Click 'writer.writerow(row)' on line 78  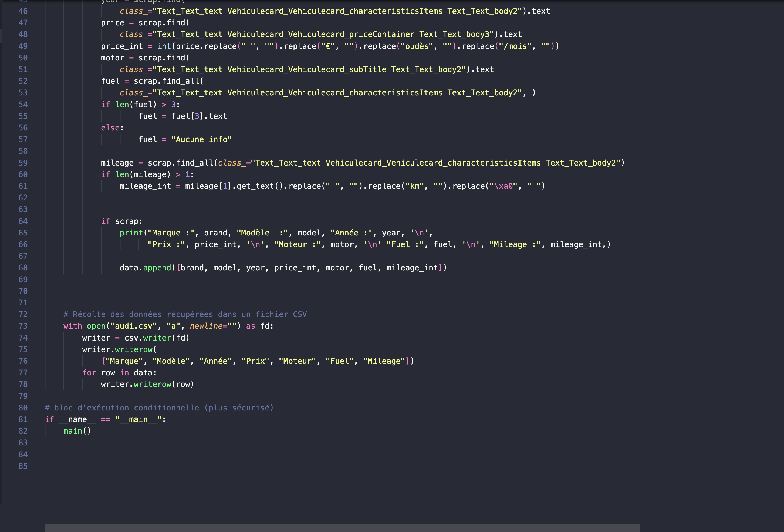click(147, 385)
